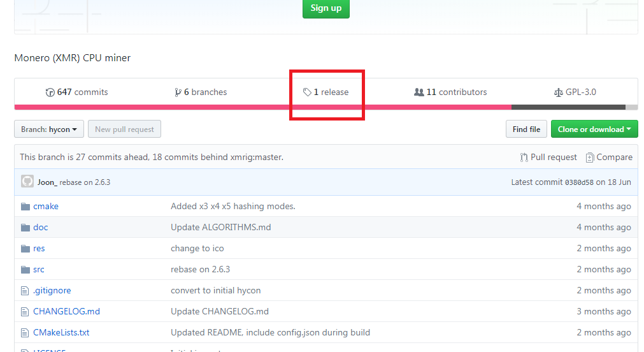Click the green Sign up button

326,8
